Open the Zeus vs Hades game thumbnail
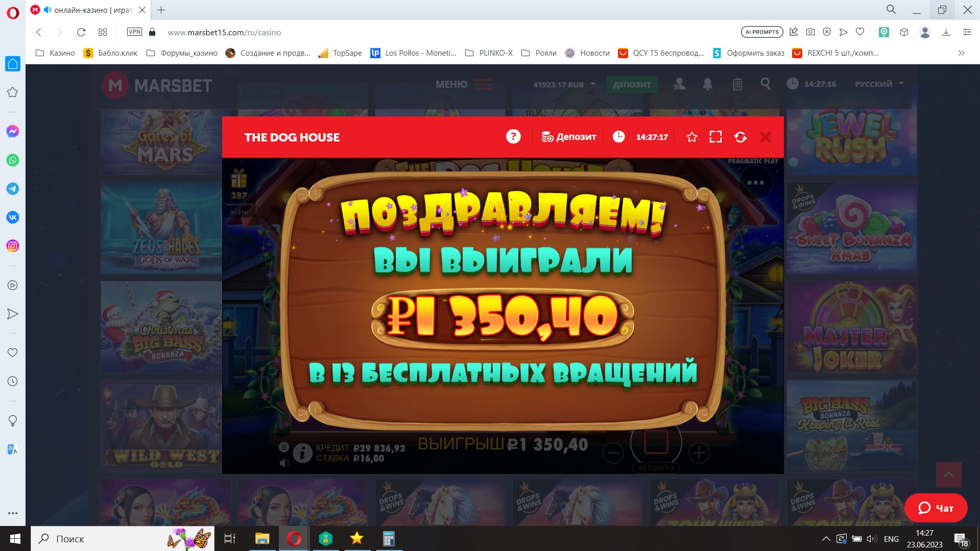 [161, 228]
